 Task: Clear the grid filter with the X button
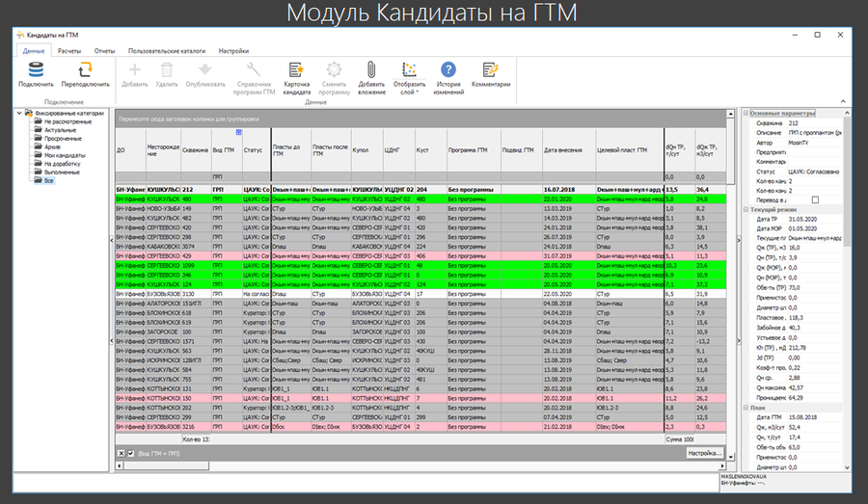(x=121, y=453)
